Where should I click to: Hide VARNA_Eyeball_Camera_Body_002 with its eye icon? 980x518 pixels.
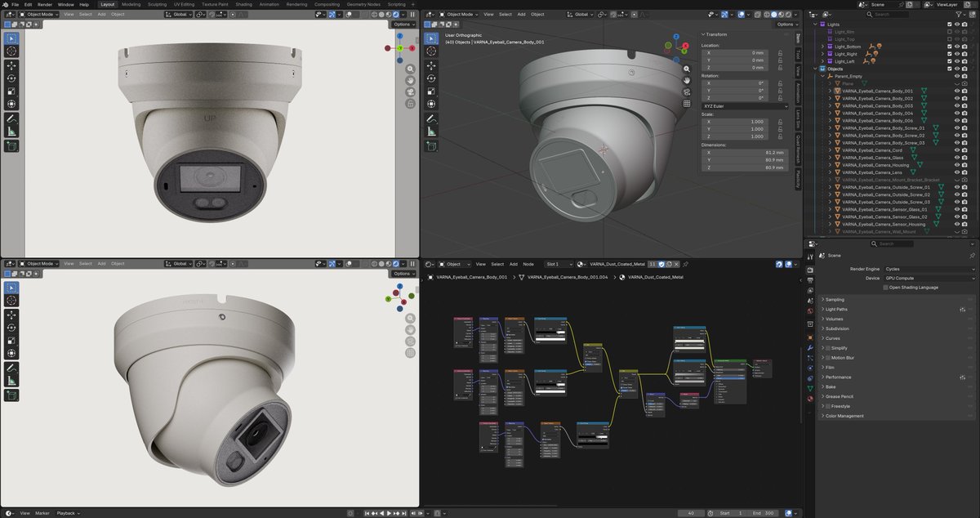956,98
